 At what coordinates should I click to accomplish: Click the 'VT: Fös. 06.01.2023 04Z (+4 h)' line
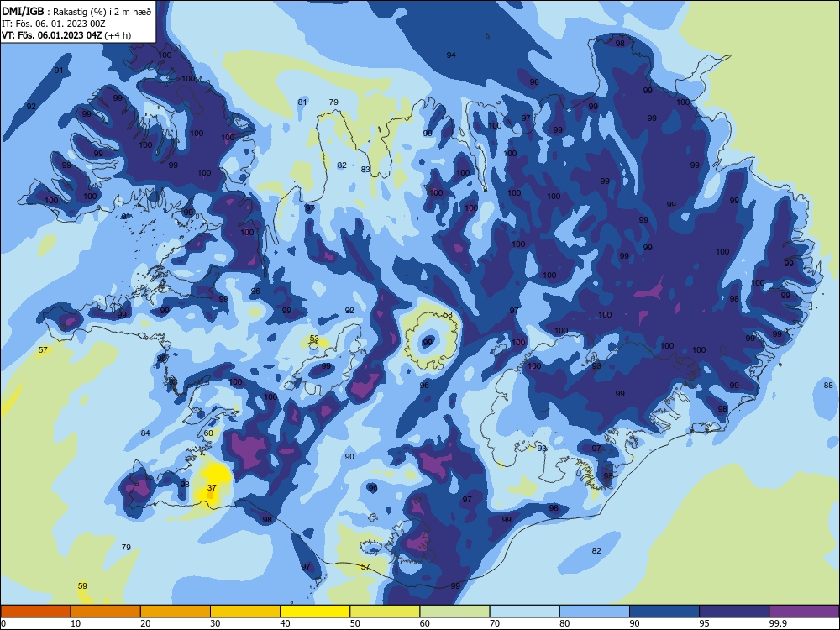tap(66, 35)
